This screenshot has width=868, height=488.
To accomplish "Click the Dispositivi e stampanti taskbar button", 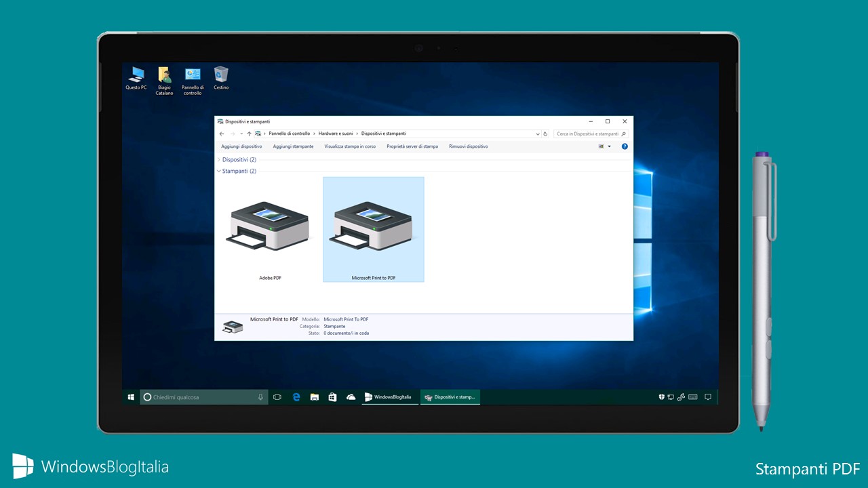I will click(x=450, y=397).
